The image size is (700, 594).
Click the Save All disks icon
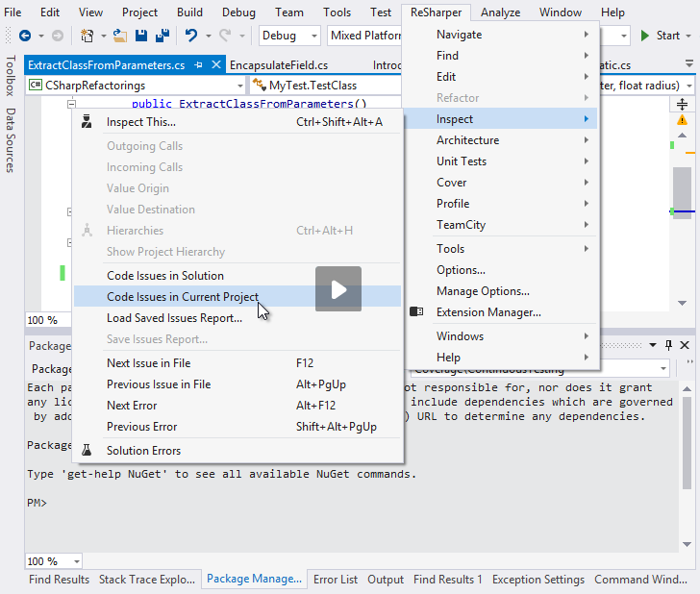coord(162,36)
